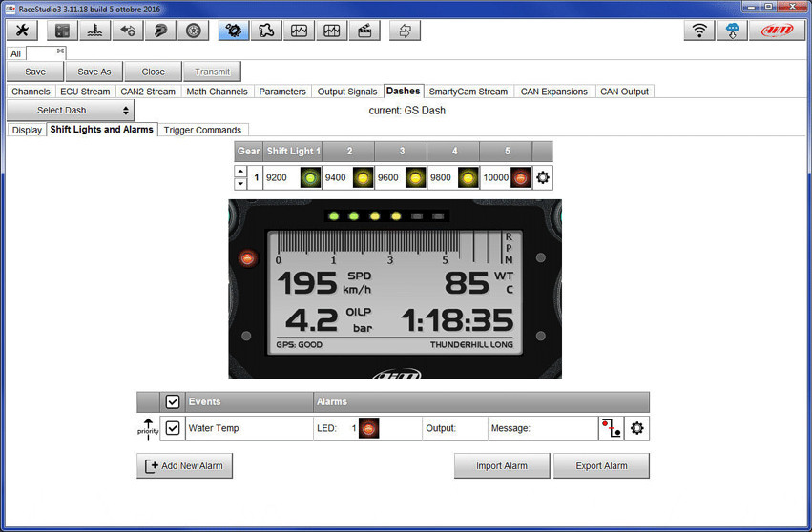Image resolution: width=812 pixels, height=532 pixels.
Task: Click the Close configuration button
Action: click(154, 72)
